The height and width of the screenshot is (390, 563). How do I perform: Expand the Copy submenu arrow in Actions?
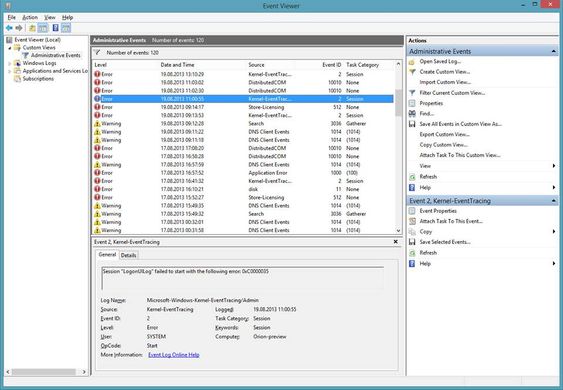click(554, 232)
